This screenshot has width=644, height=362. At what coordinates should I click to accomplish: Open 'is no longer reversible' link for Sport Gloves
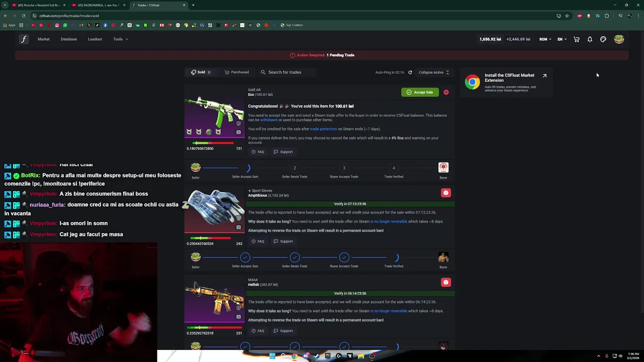389,222
